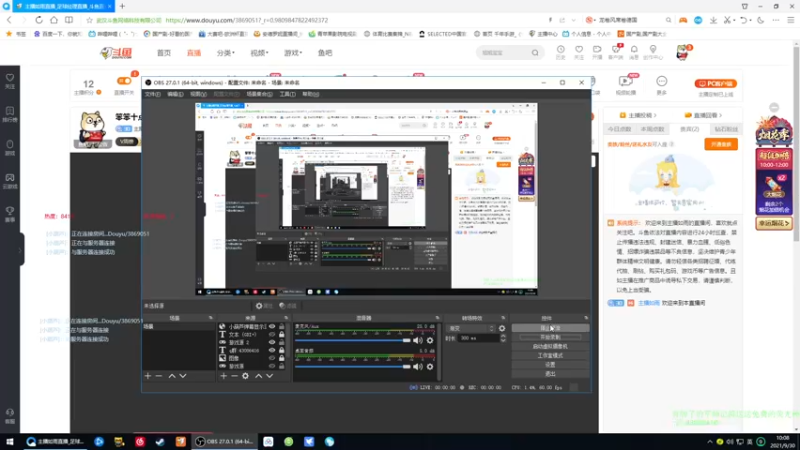Toggle the lock on the 文本 (GDI+) source
The width and height of the screenshot is (800, 450).
click(282, 335)
